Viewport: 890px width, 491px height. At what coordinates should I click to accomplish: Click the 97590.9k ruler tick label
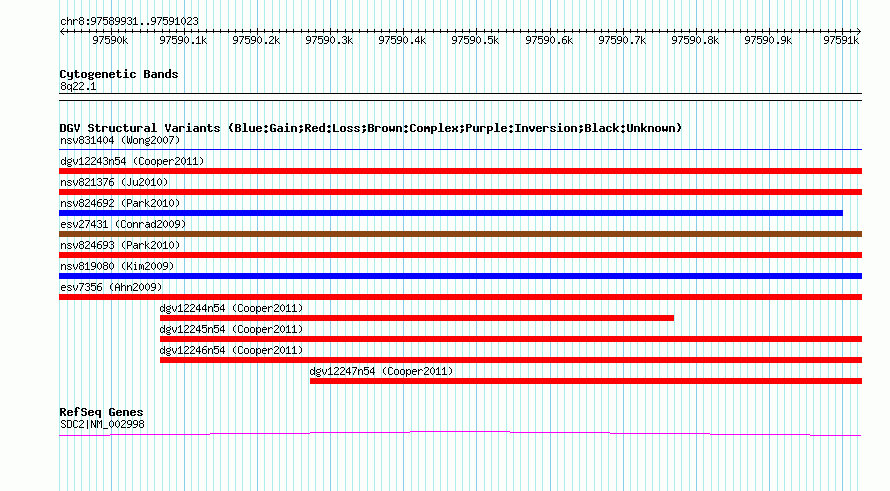pyautogui.click(x=768, y=40)
